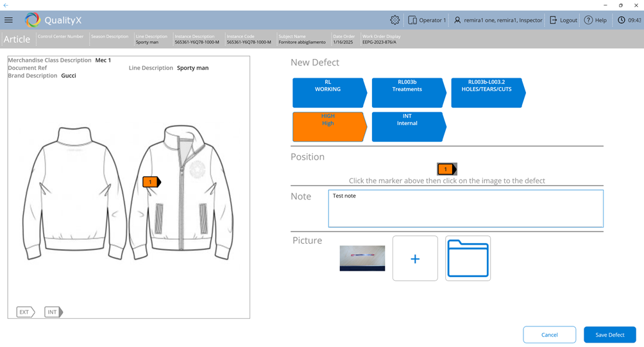The image size is (644, 347).
Task: Open the remira1 Inspector user profile
Action: [x=498, y=20]
